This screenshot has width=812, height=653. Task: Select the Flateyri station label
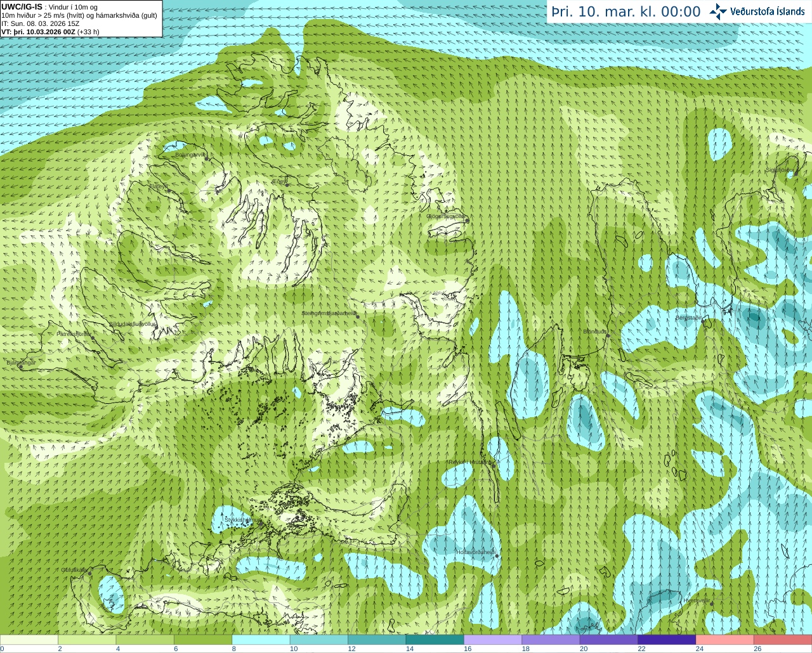click(159, 186)
